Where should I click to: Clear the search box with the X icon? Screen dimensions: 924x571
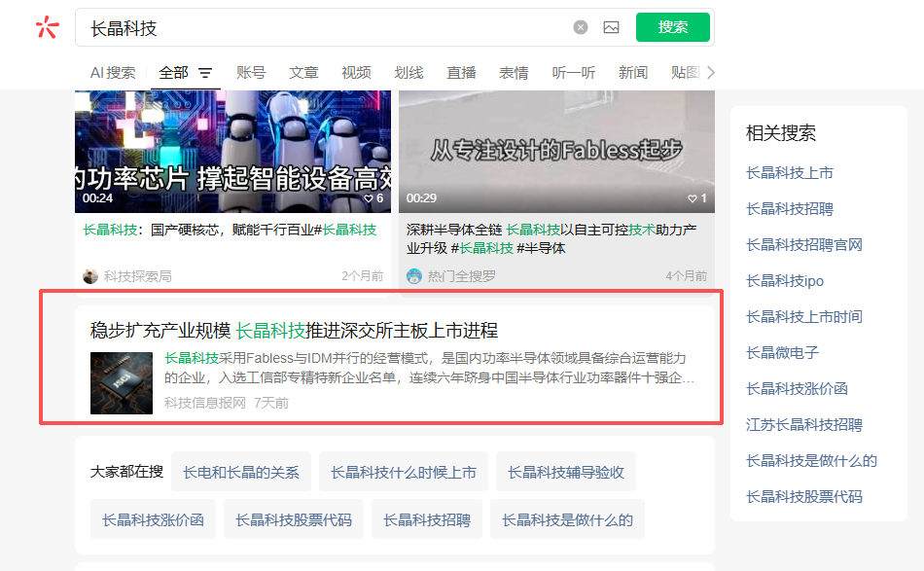[x=581, y=27]
